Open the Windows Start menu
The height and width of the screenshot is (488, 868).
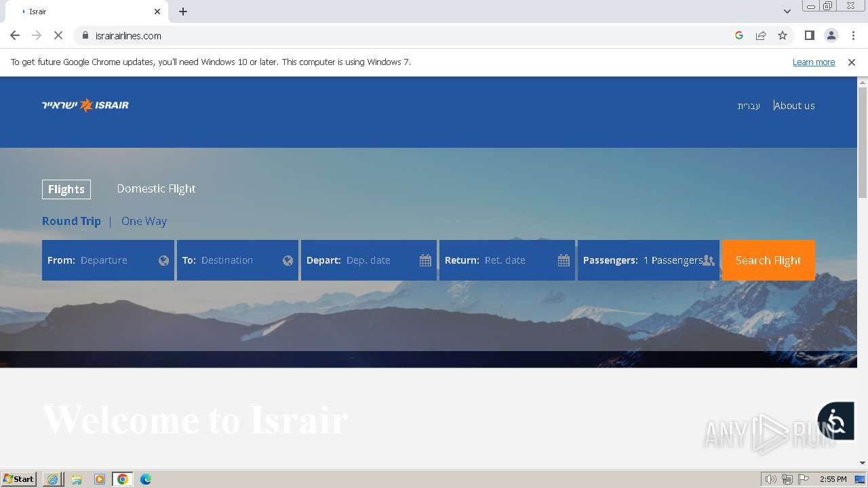(19, 479)
